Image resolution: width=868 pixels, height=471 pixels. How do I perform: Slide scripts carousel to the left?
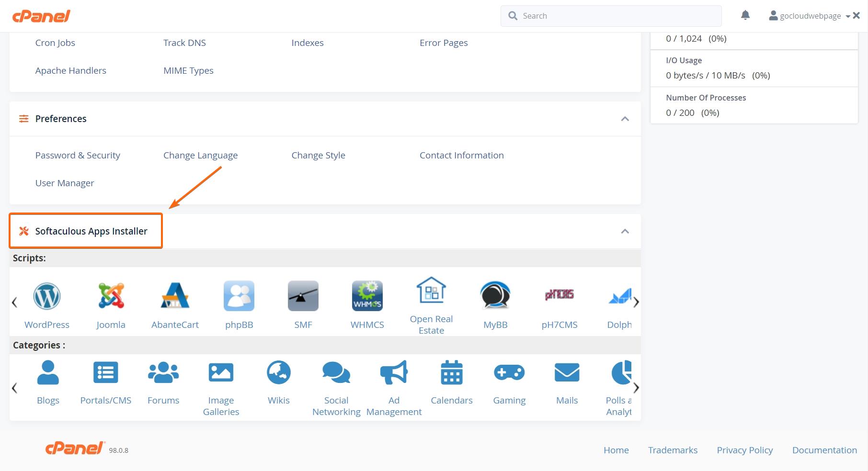(14, 302)
